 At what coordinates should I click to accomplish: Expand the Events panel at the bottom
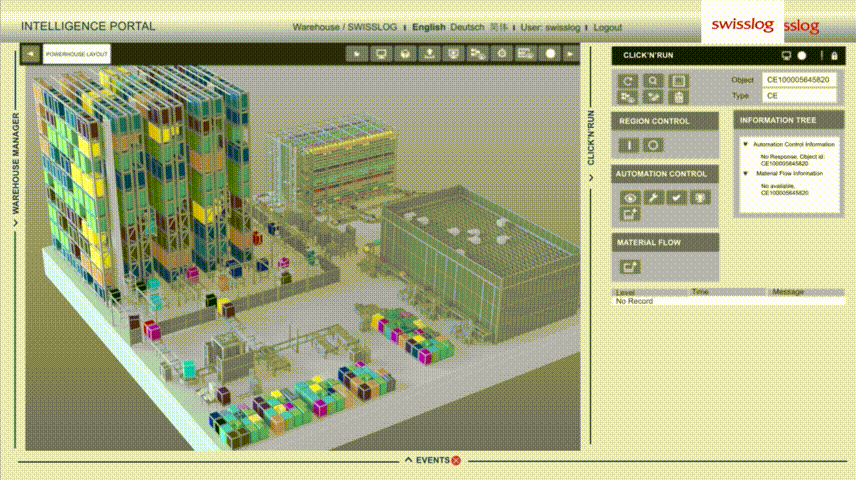click(432, 460)
